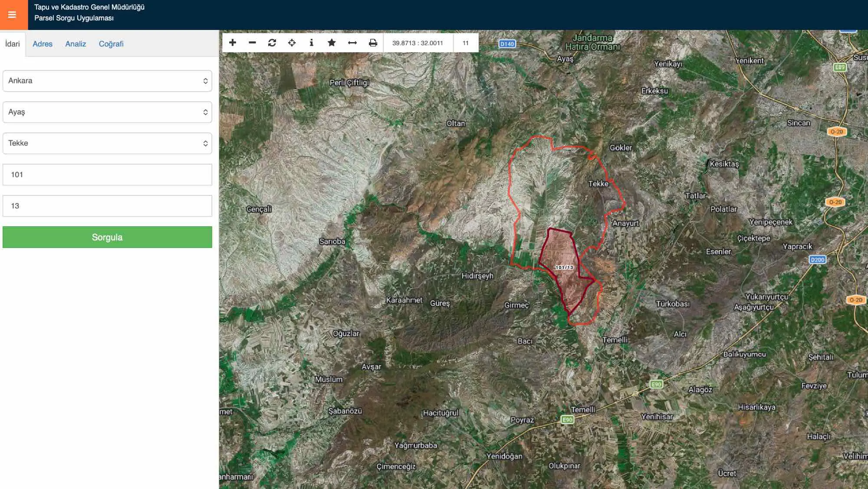Screen dimensions: 868x489
Task: Click the green Sorgula button
Action: click(107, 237)
